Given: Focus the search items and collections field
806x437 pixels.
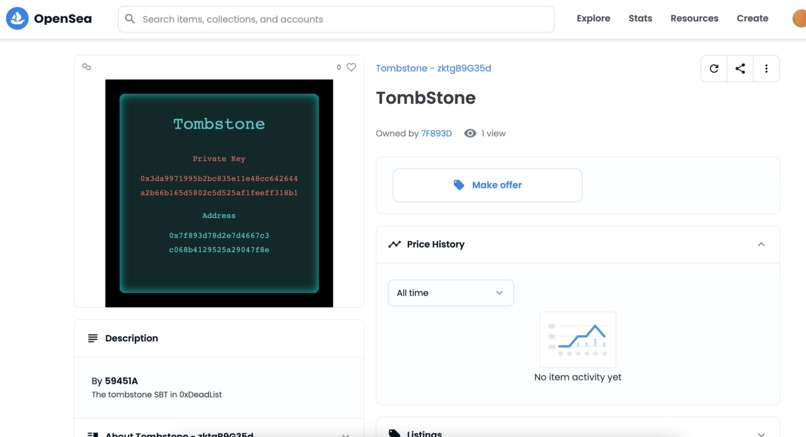Looking at the screenshot, I should [336, 19].
